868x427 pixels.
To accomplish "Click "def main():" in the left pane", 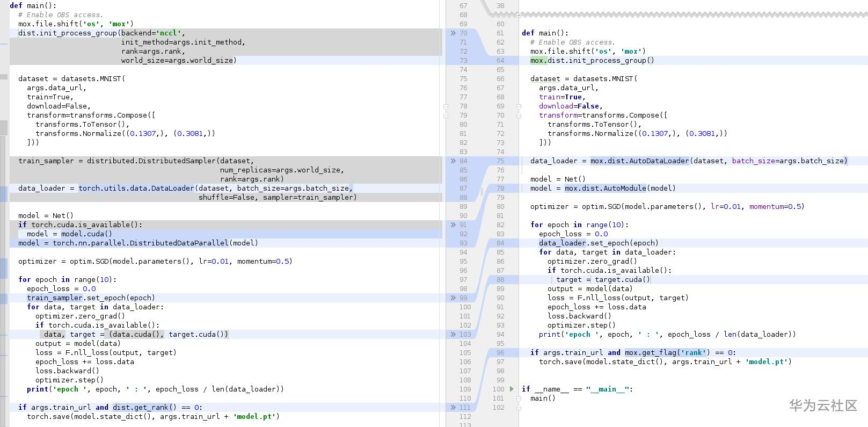I will 33,6.
